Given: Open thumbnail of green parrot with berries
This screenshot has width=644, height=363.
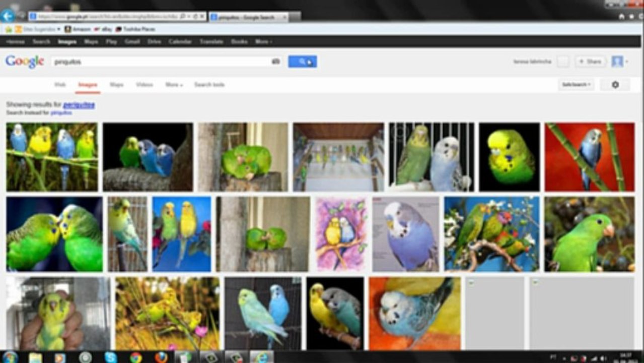Looking at the screenshot, I should point(590,234).
